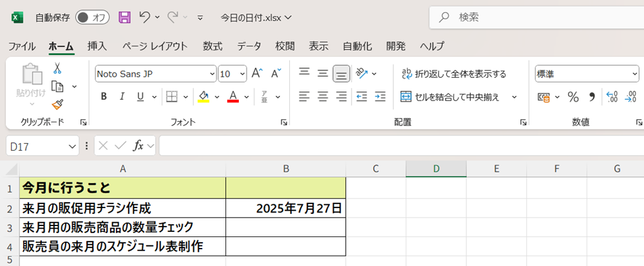Open the Copy options dropdown arrow

pyautogui.click(x=74, y=86)
